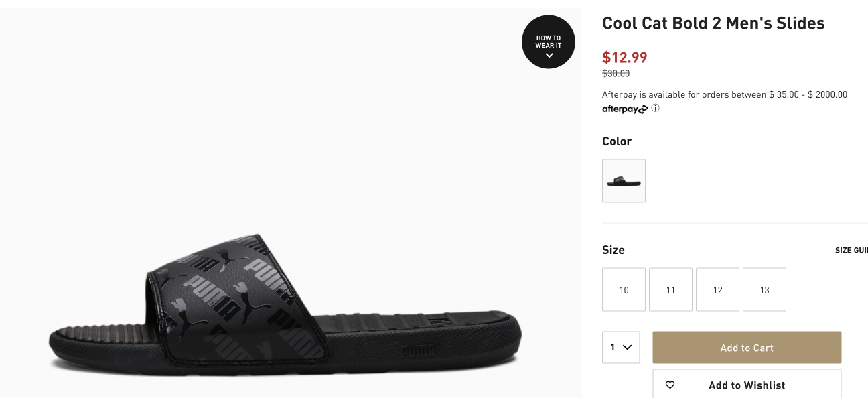Select size 10
Screen dimensions: 868x398
click(x=624, y=289)
